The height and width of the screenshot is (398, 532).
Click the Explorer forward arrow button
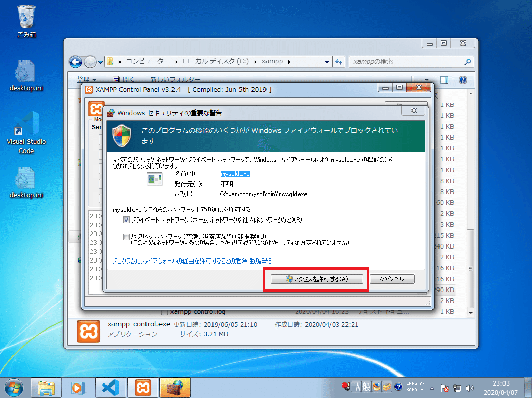(90, 62)
